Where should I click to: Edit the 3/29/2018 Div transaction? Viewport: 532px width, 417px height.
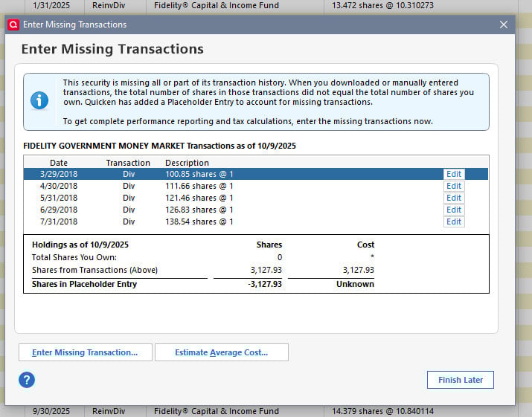[454, 174]
